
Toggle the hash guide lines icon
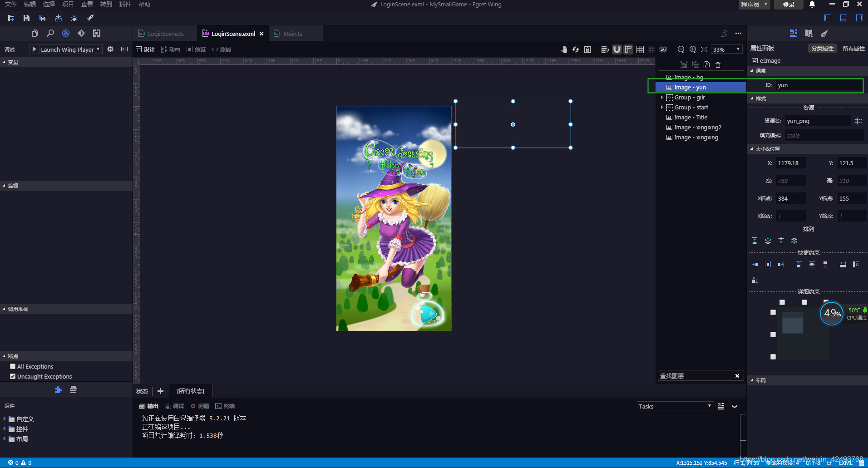pyautogui.click(x=651, y=49)
